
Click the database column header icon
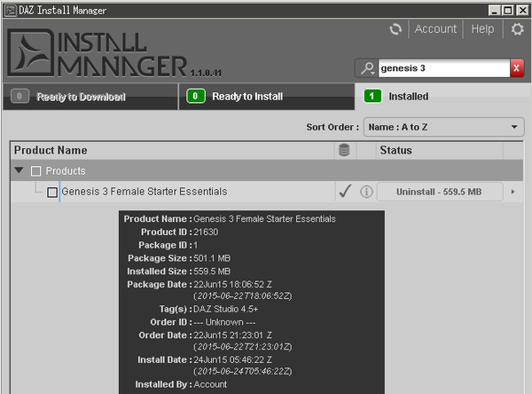[344, 150]
